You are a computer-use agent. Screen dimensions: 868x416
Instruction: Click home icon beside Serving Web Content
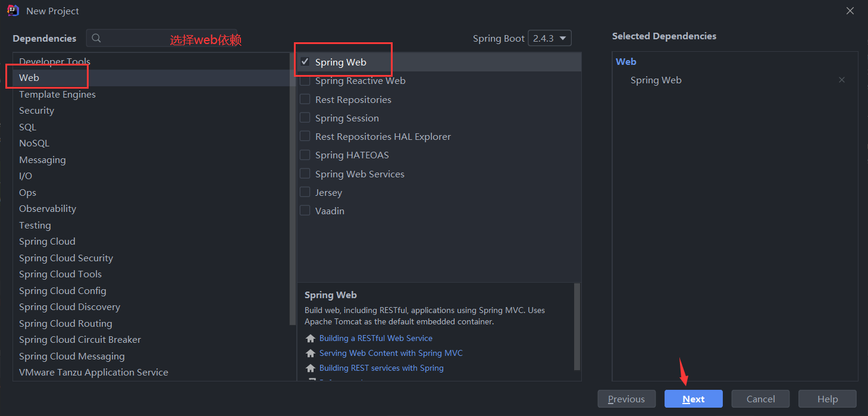(310, 354)
